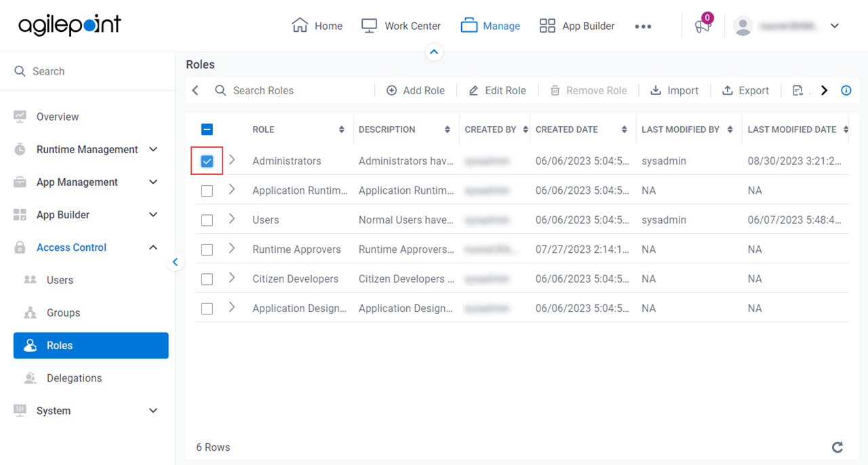Expand the Runtime Approvers role row
Viewport: 868px width, 465px height.
tap(232, 248)
